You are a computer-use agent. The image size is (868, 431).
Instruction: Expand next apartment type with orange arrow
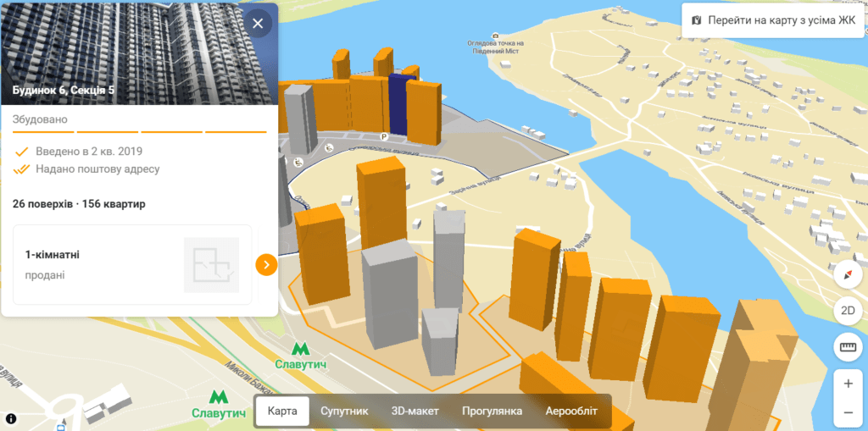pyautogui.click(x=266, y=264)
